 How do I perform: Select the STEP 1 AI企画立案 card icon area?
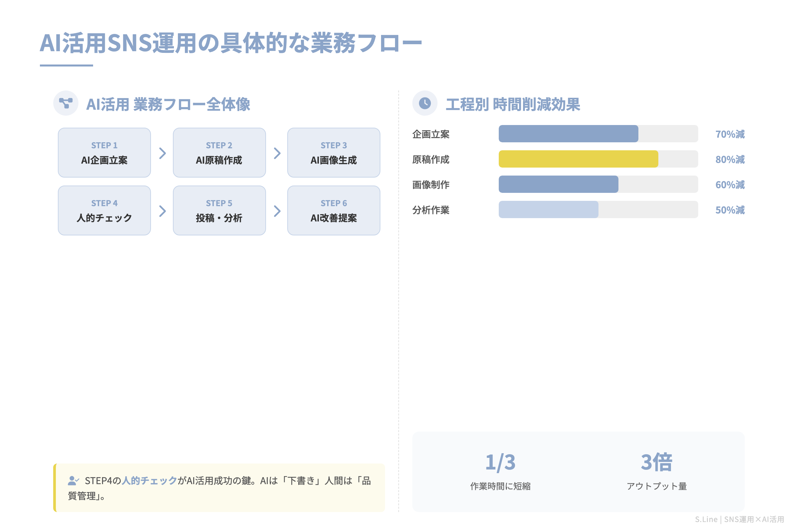click(x=104, y=153)
